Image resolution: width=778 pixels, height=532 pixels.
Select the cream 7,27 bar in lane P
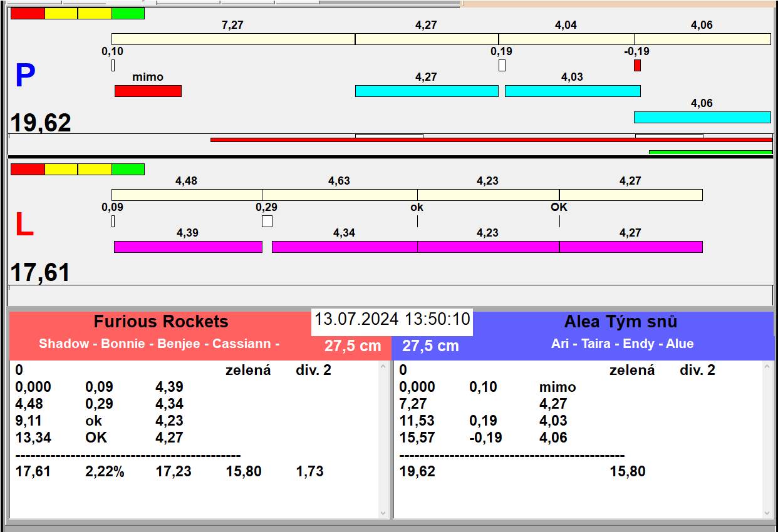[x=234, y=39]
